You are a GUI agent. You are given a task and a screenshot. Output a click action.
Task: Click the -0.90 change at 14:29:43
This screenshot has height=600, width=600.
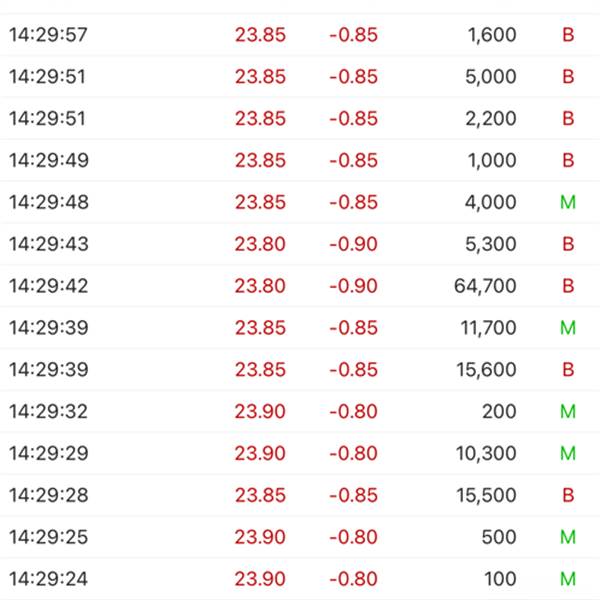[x=353, y=244]
